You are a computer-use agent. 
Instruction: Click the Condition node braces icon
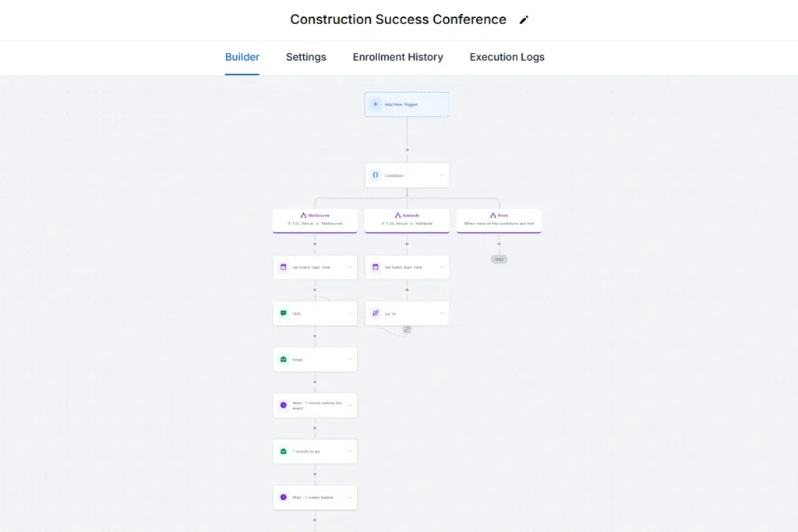pyautogui.click(x=375, y=175)
